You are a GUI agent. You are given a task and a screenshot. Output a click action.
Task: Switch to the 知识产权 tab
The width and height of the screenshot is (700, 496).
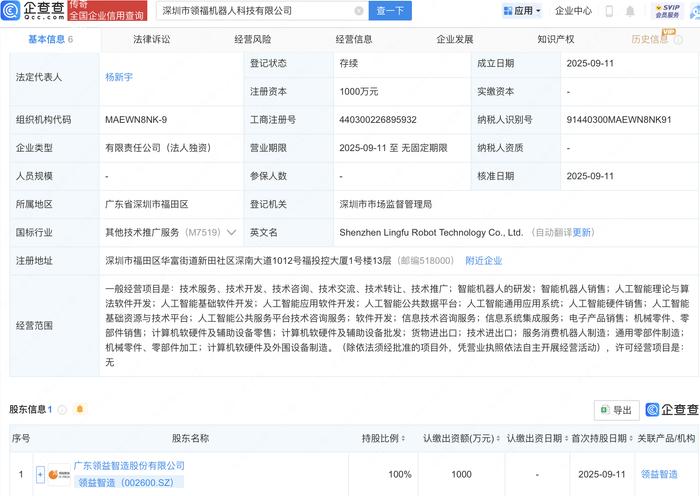(555, 40)
